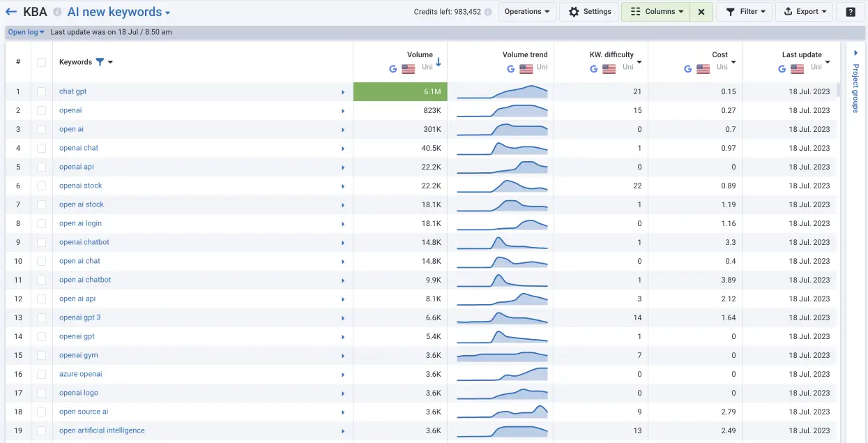Click the info icon beside KBA title
Image resolution: width=868 pixels, height=443 pixels.
(x=57, y=13)
